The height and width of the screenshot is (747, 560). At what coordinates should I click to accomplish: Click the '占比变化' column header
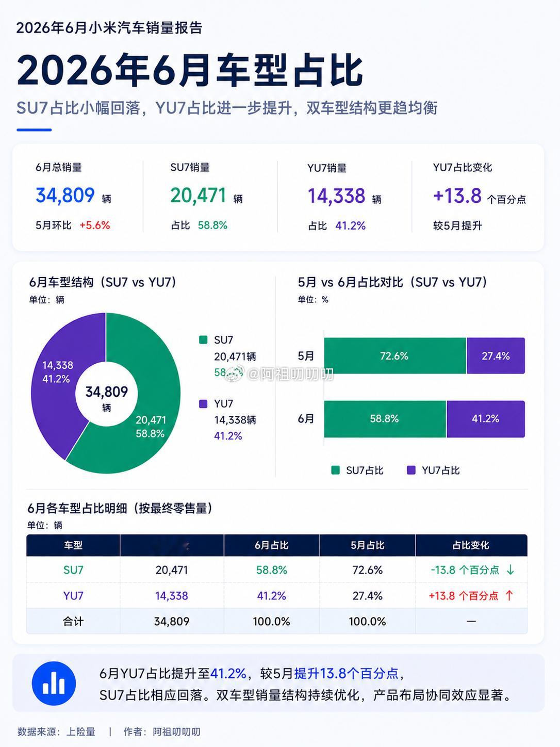[x=471, y=545]
